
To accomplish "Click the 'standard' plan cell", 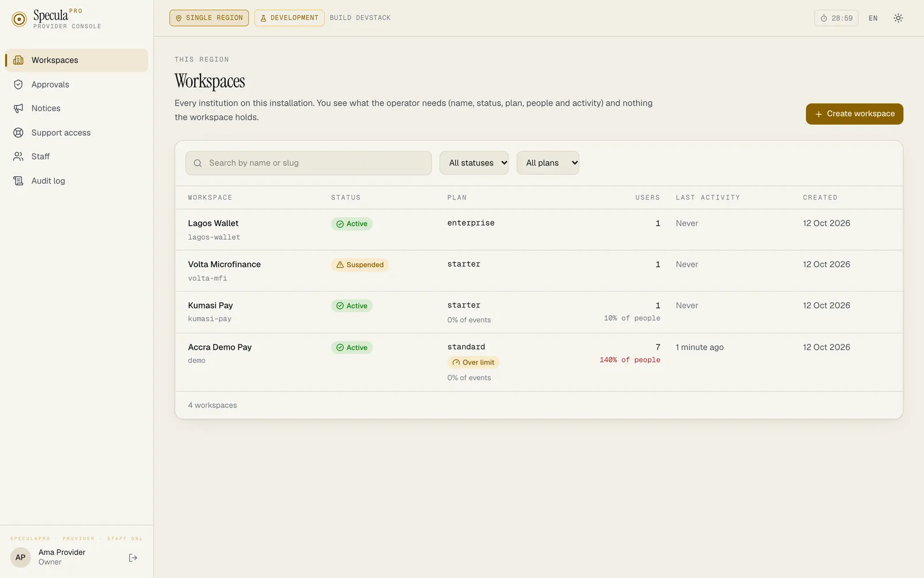I will (x=466, y=347).
